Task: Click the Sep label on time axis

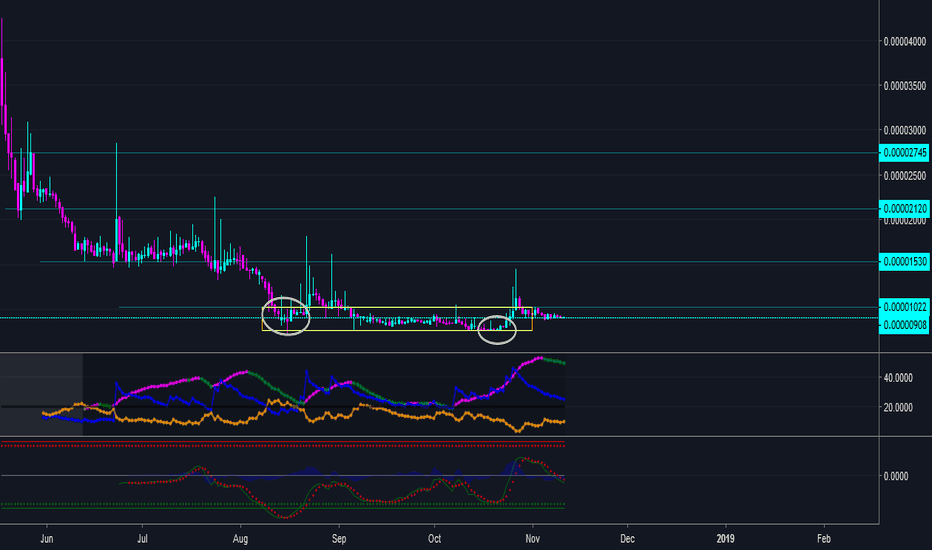Action: point(339,539)
